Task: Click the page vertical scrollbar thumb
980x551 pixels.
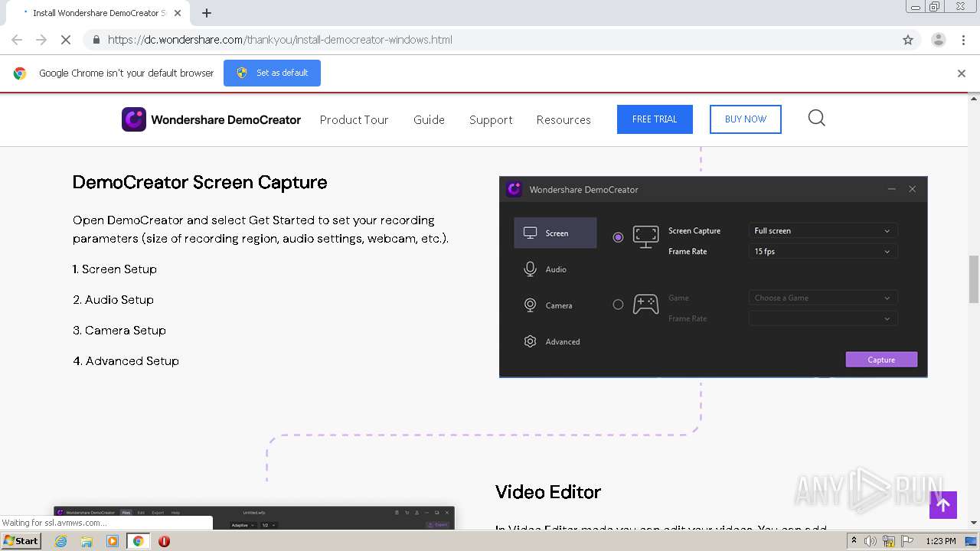Action: [x=974, y=279]
